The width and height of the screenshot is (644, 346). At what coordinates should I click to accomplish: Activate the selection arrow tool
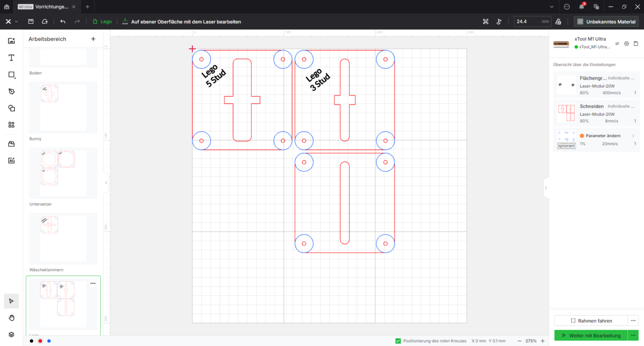click(x=11, y=301)
